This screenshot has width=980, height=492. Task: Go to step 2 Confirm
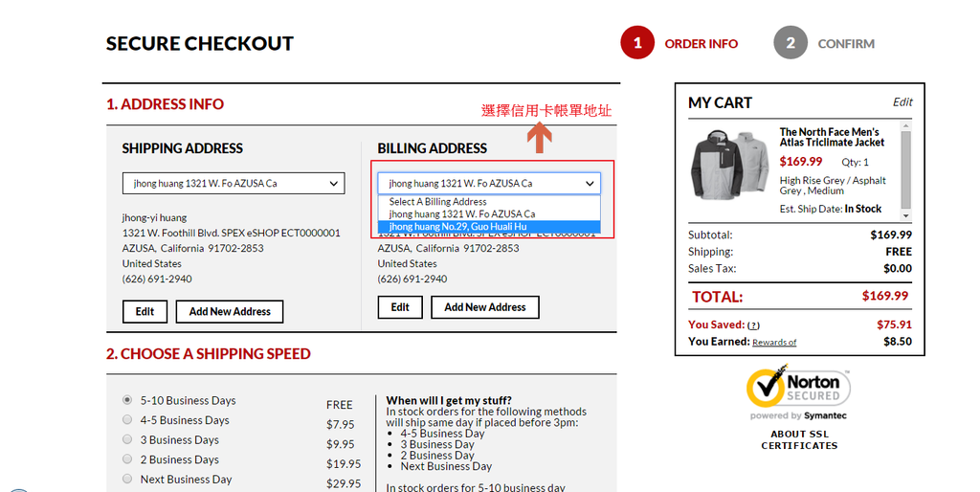pyautogui.click(x=824, y=43)
